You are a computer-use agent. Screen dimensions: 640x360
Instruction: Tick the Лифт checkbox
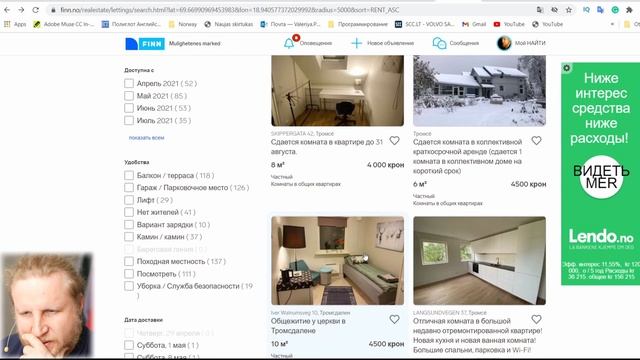[129, 200]
